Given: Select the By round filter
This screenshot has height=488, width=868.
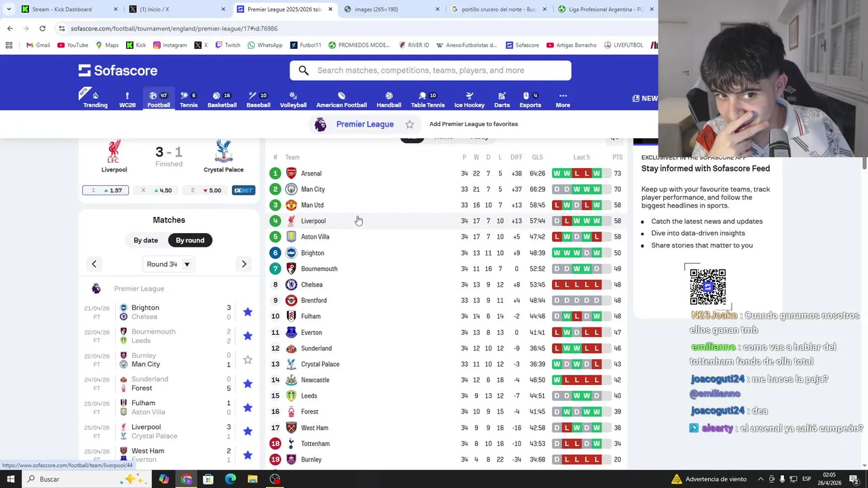Looking at the screenshot, I should [190, 240].
